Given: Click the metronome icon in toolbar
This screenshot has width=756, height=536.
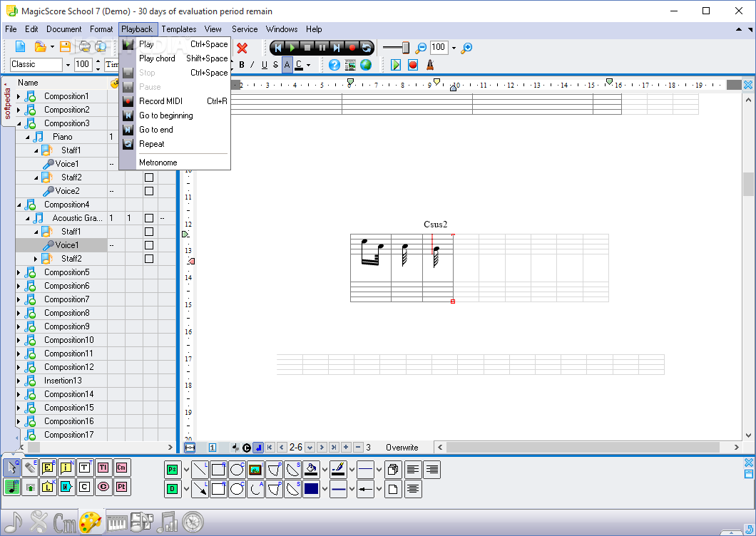Looking at the screenshot, I should [430, 65].
